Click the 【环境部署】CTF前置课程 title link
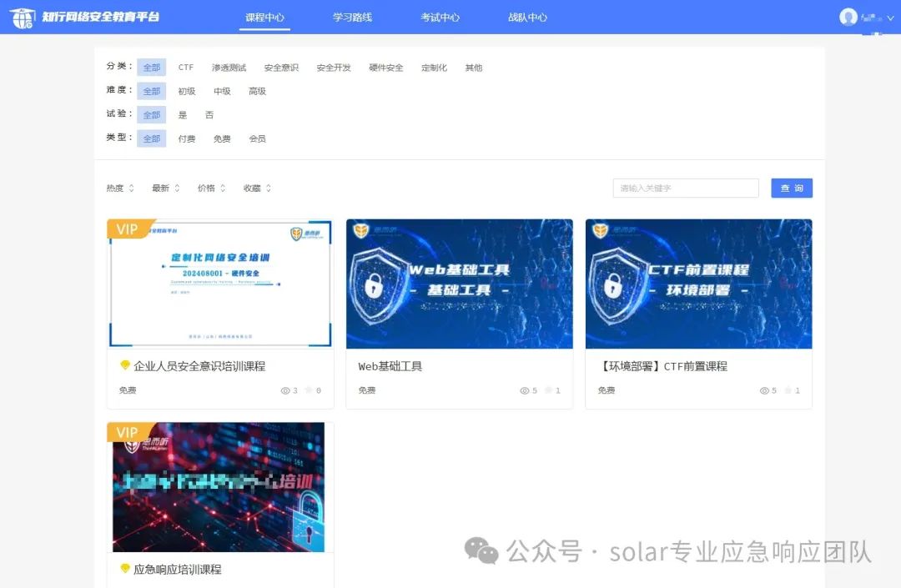This screenshot has height=588, width=901. 662,366
